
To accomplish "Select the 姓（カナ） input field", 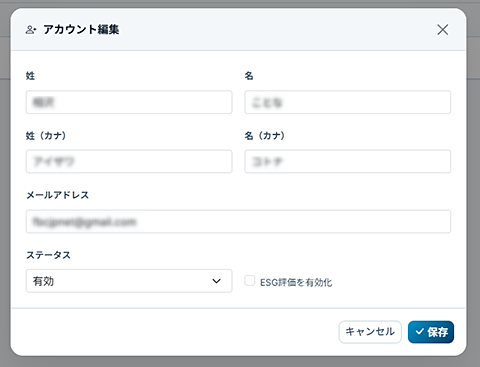I will pyautogui.click(x=129, y=161).
